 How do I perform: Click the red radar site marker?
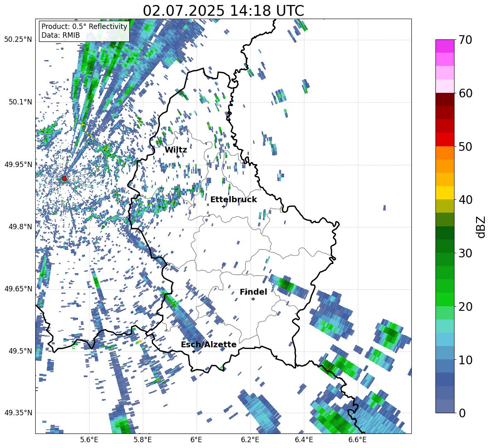click(64, 179)
